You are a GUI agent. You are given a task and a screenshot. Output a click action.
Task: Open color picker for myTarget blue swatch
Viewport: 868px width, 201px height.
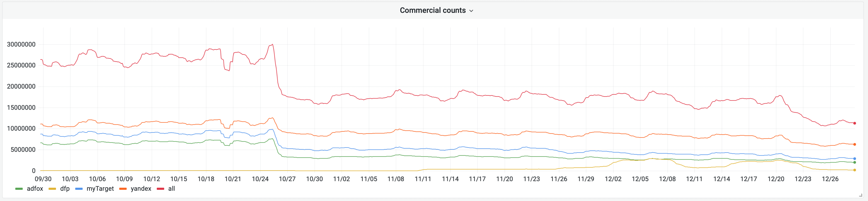click(79, 189)
